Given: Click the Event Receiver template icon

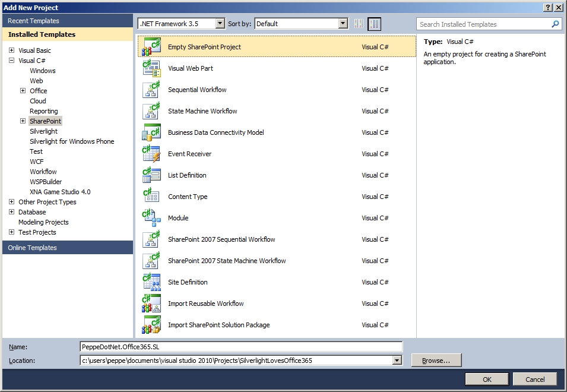Looking at the screenshot, I should pyautogui.click(x=151, y=153).
